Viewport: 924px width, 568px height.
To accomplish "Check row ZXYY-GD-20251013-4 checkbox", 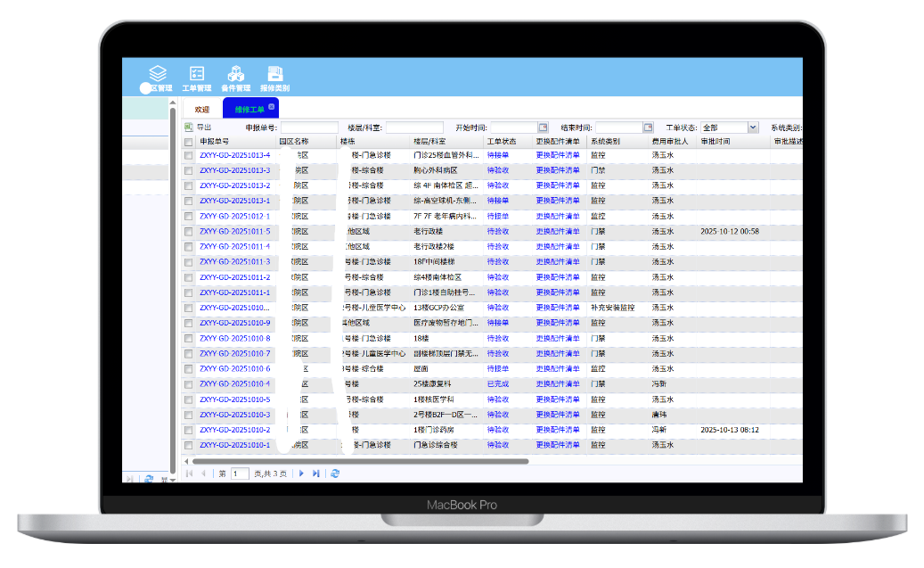I will pos(188,155).
